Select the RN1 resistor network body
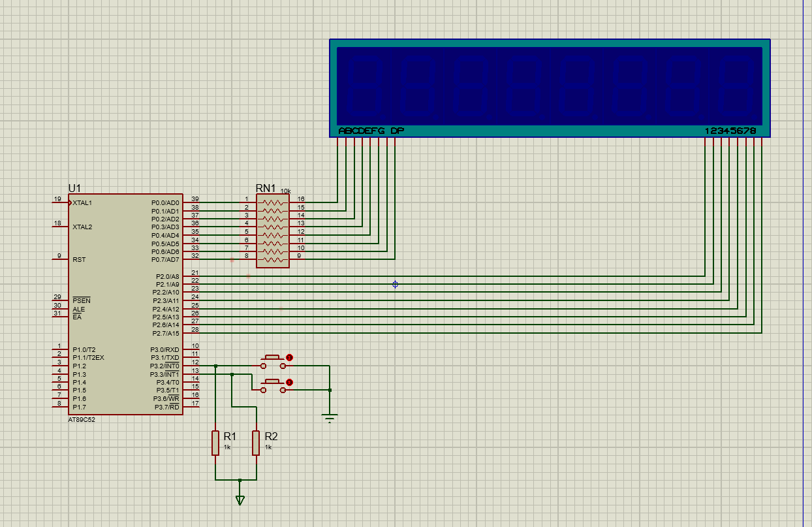The width and height of the screenshot is (812, 527). (x=273, y=231)
